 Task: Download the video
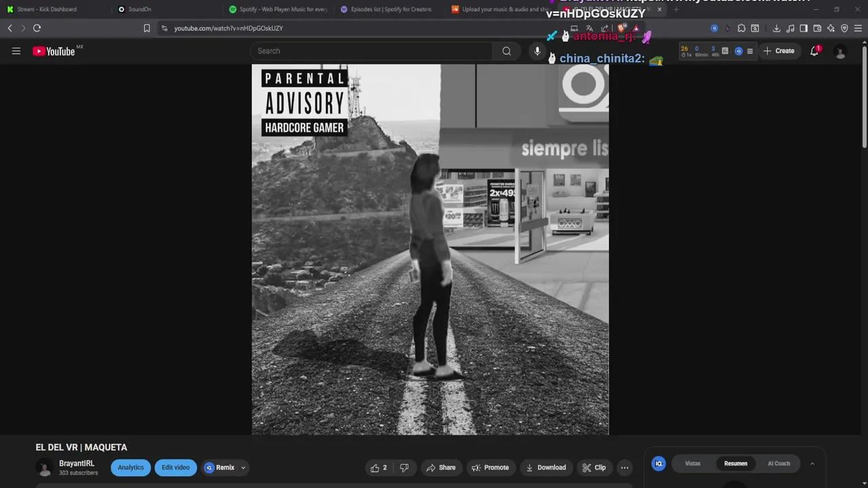pyautogui.click(x=546, y=468)
